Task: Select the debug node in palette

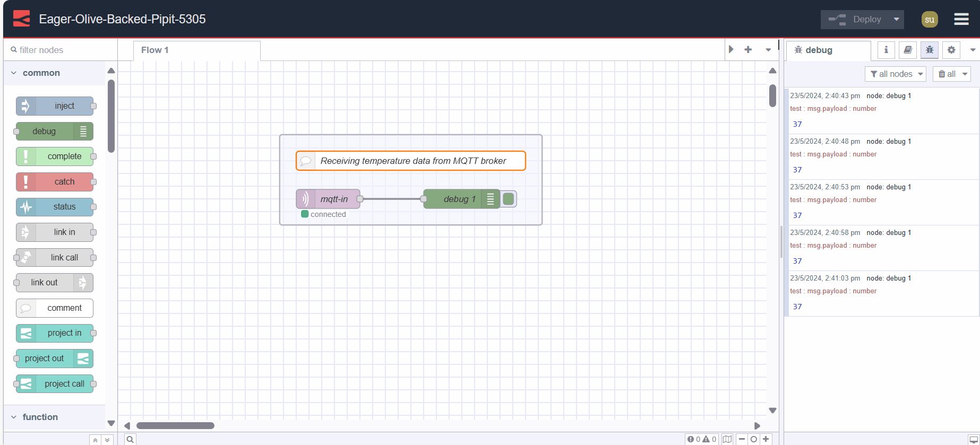Action: (x=55, y=131)
